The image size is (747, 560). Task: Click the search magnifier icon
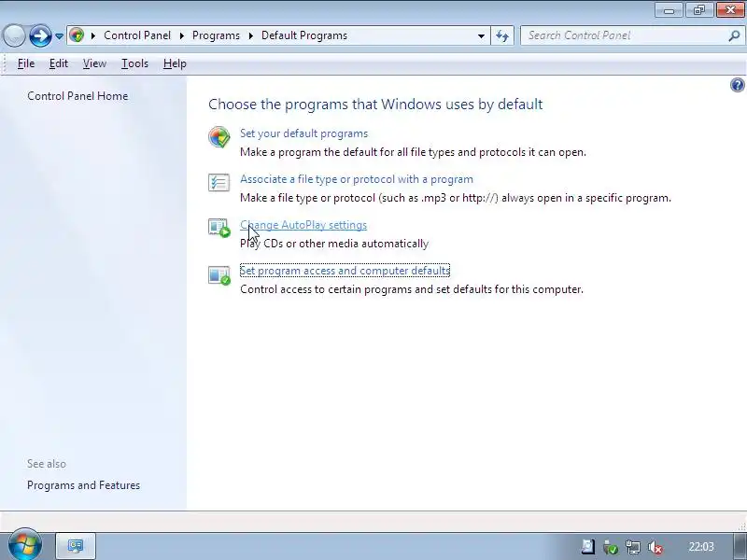click(734, 35)
